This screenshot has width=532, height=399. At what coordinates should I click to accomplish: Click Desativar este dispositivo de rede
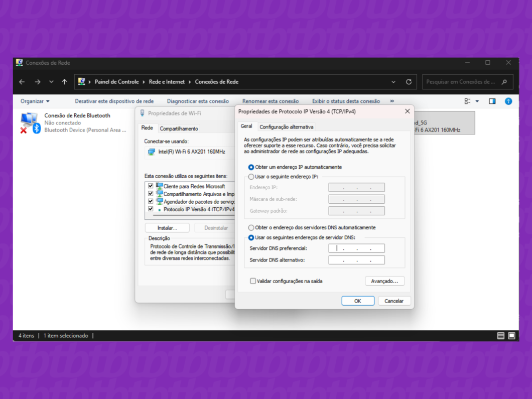[x=114, y=101]
